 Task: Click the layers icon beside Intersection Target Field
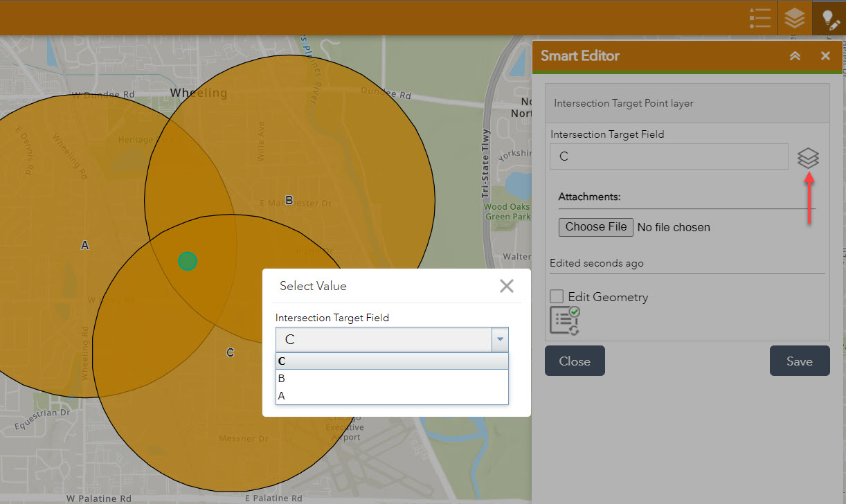(x=808, y=158)
